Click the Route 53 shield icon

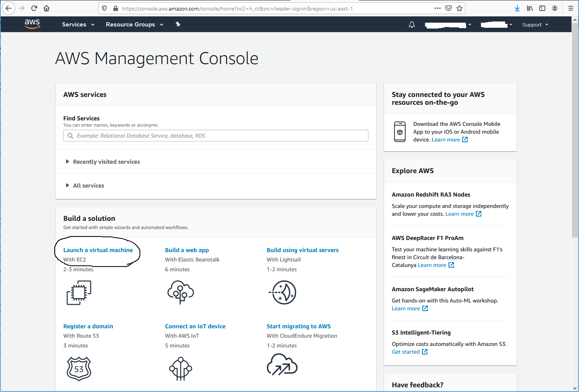(79, 369)
